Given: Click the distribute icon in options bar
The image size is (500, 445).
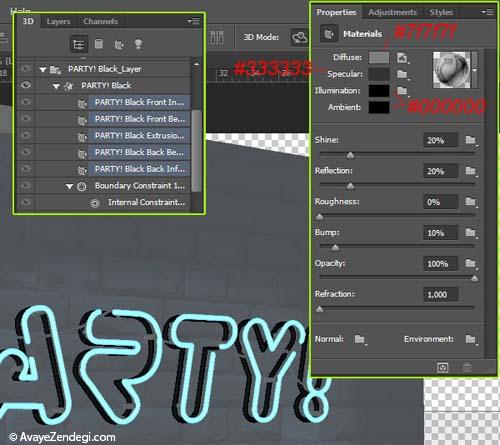Looking at the screenshot, I should coord(217,38).
